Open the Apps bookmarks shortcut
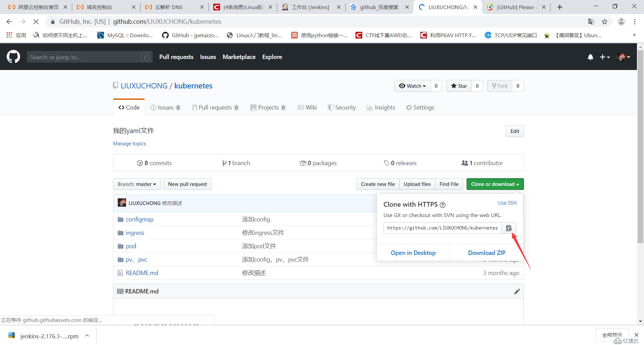Screen dimensions: 644x345 tap(16, 35)
